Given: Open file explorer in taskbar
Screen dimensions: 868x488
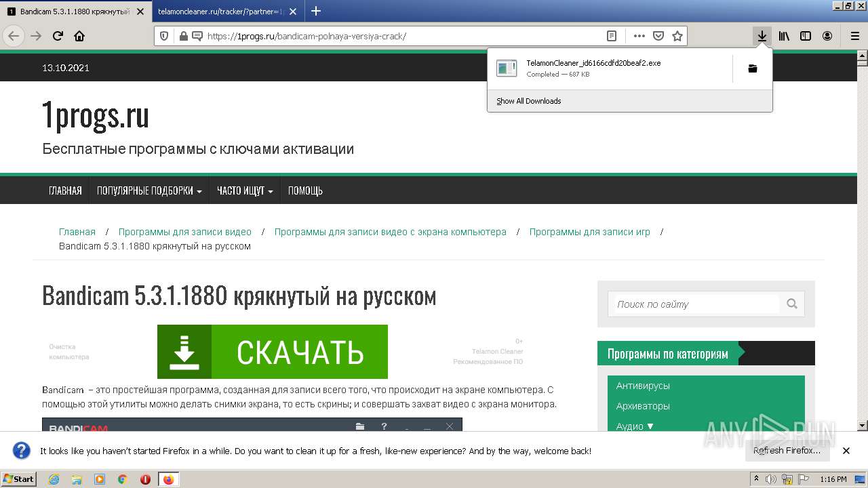Looking at the screenshot, I should tap(77, 479).
